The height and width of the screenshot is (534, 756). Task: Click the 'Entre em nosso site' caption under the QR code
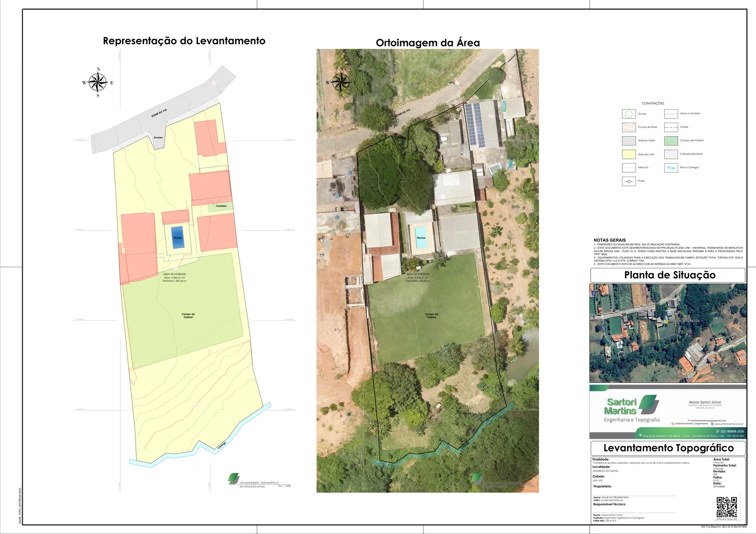726,519
